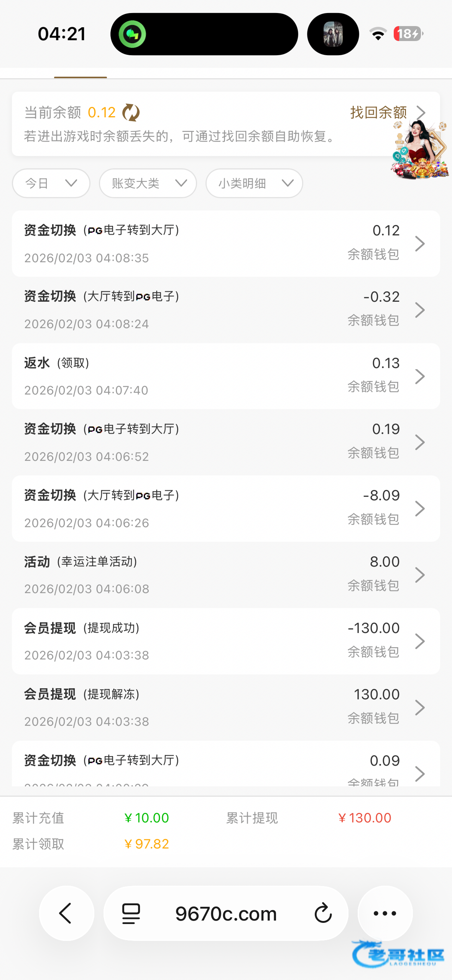Tap the casino girl promo image
452x980 pixels.
click(x=419, y=150)
